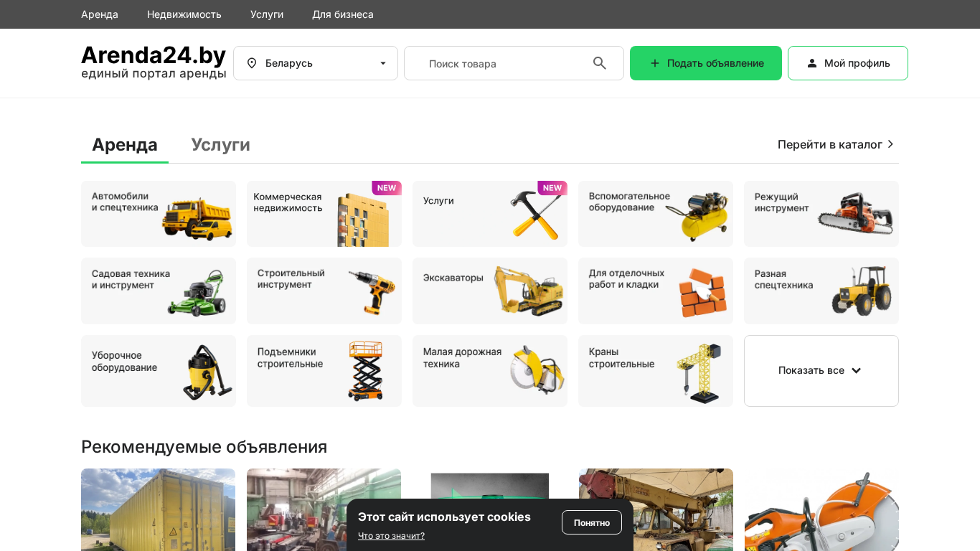Image resolution: width=980 pixels, height=551 pixels.
Task: Open Аренда in the top menu
Action: coord(100,14)
